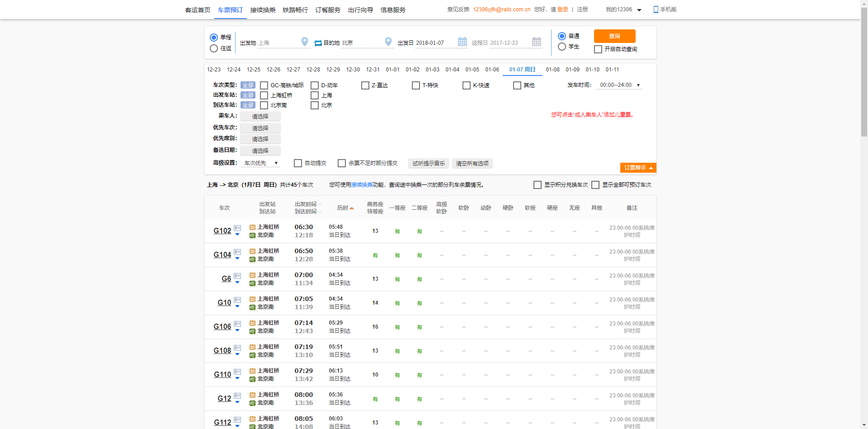Screen dimensions: 868x429
Task: Open the 车次优先 advanced settings dropdown
Action: (260, 163)
